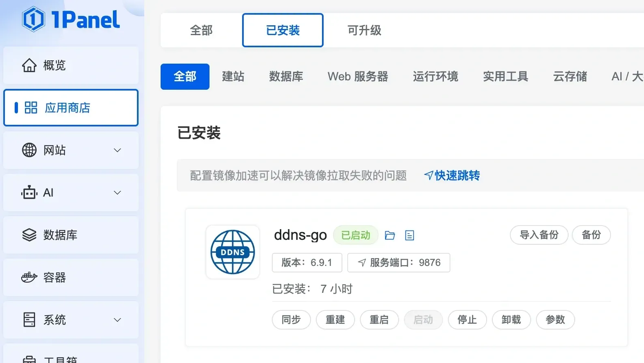View ddns-go log document icon
This screenshot has height=363, width=644.
tap(410, 235)
